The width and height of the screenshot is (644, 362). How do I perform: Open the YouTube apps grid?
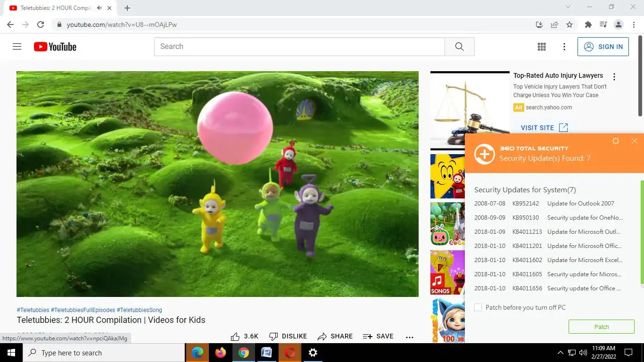(542, 47)
